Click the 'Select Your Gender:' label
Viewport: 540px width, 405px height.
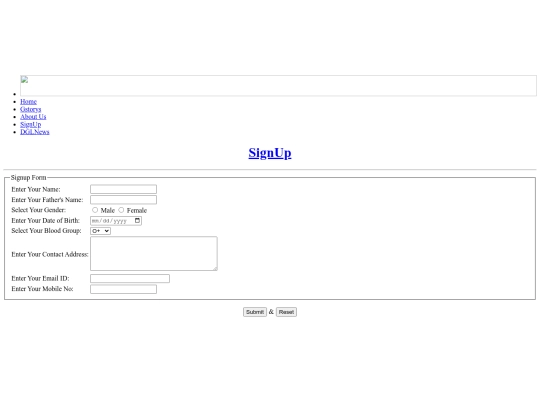coord(39,210)
